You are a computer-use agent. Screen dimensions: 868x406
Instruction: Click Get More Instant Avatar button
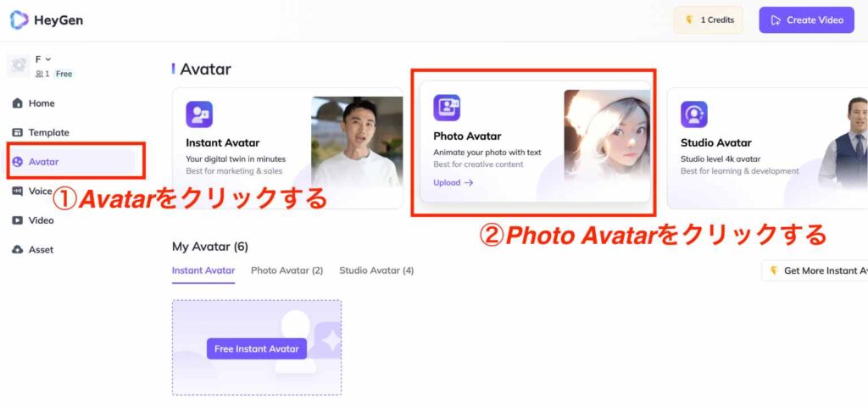pyautogui.click(x=815, y=271)
